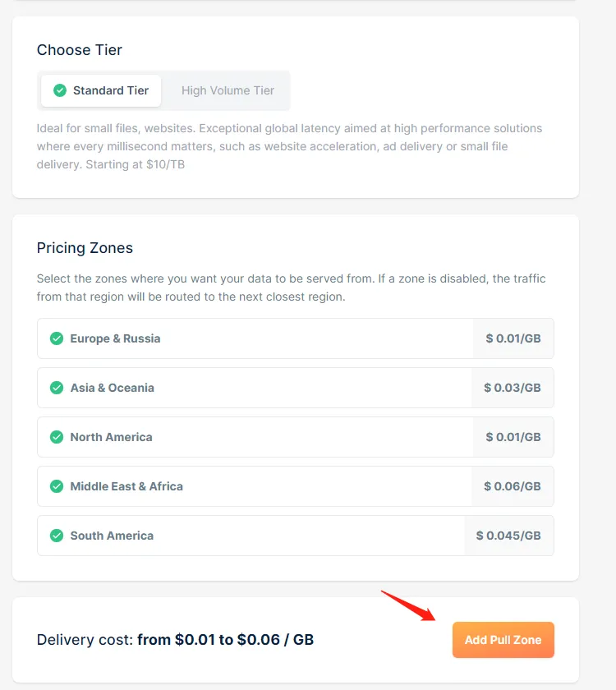Click the Delivery cost summary text

click(175, 640)
